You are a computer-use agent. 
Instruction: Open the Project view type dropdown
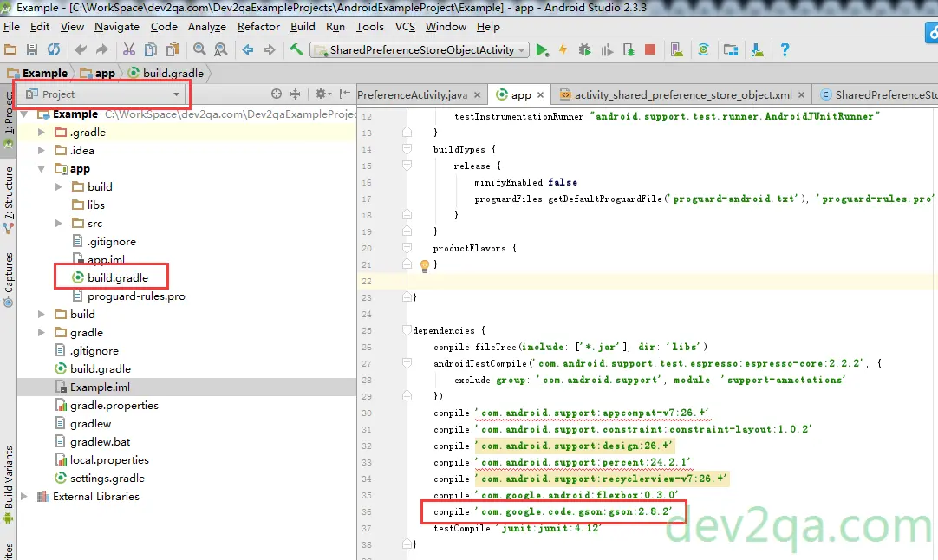(x=103, y=94)
